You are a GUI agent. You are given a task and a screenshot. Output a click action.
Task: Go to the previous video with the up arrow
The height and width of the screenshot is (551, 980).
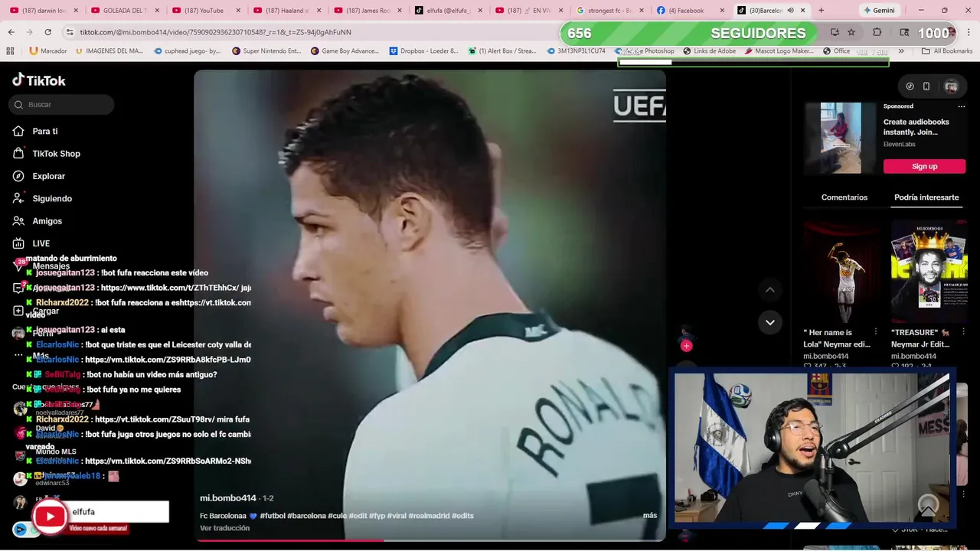tap(770, 289)
